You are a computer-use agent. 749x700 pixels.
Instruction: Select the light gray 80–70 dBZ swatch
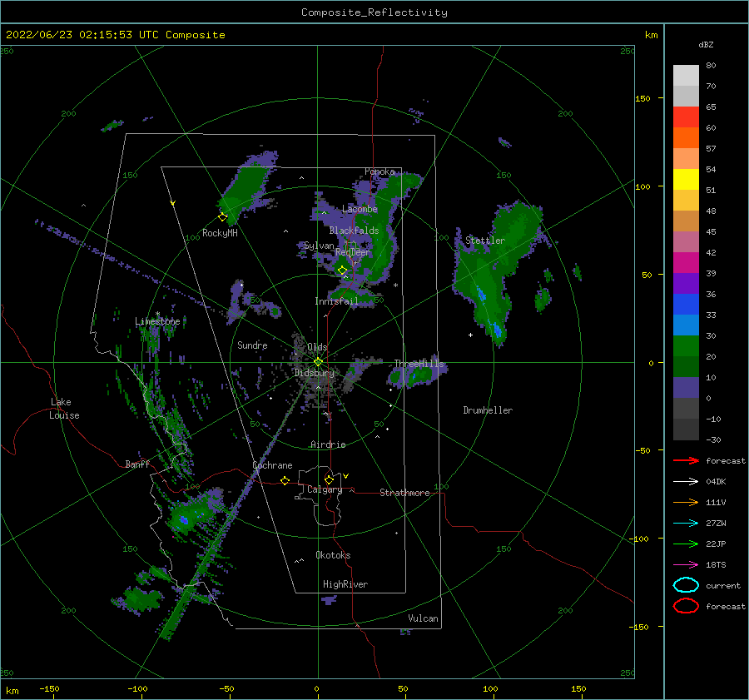(x=686, y=76)
